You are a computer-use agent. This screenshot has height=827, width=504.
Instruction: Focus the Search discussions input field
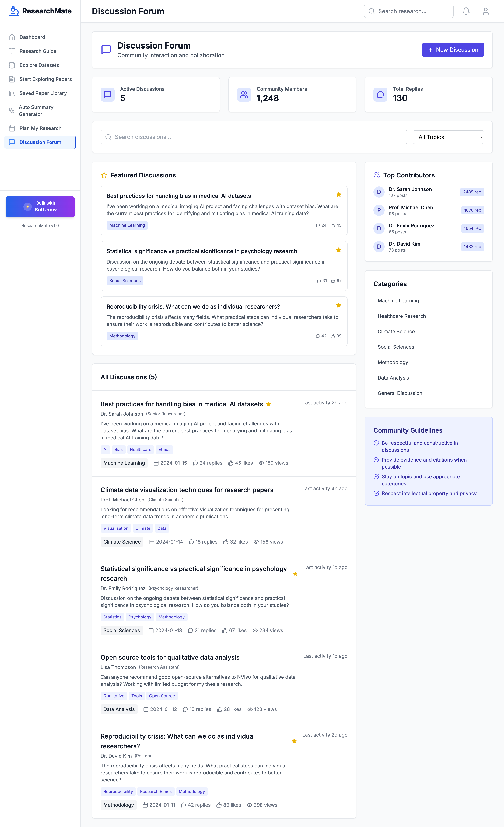(254, 137)
